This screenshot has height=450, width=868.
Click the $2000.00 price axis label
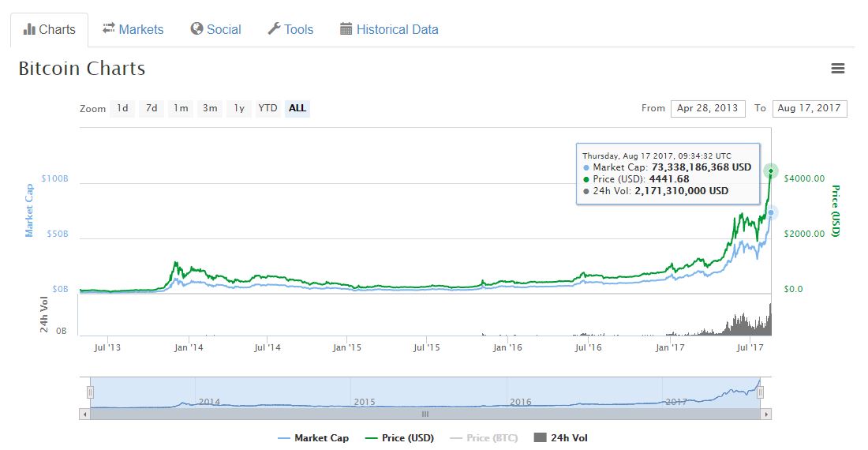point(804,234)
